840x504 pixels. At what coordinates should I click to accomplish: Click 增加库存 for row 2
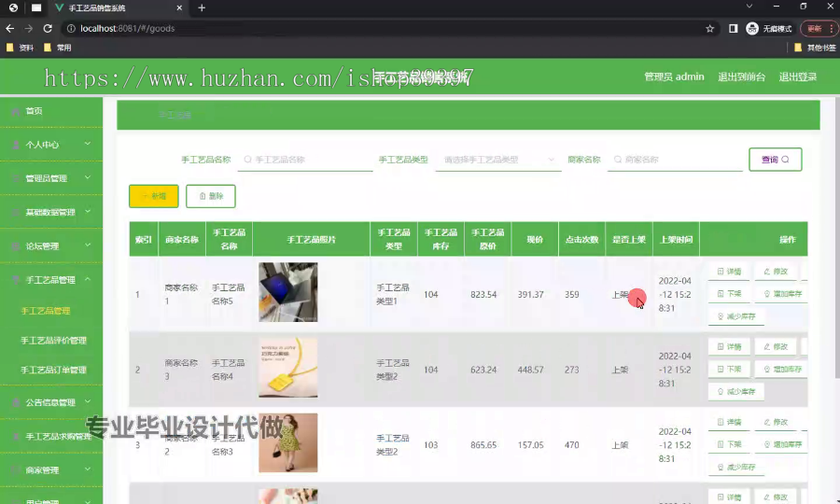pos(783,369)
